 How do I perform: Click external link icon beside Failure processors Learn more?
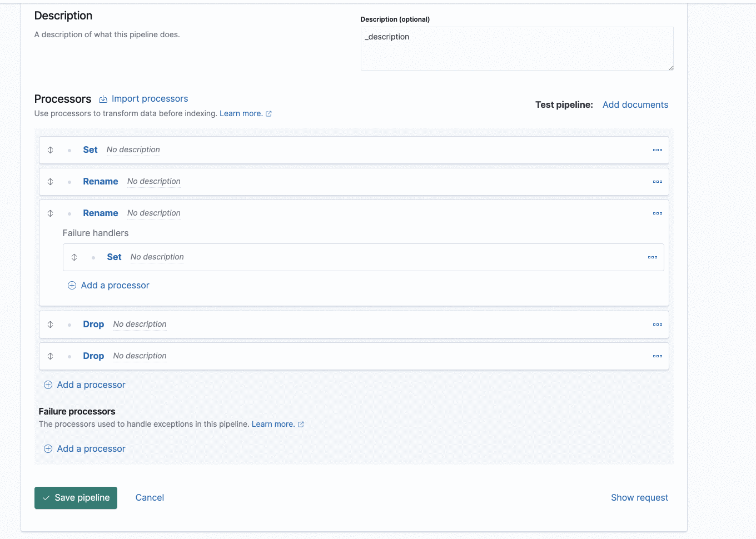(x=301, y=425)
